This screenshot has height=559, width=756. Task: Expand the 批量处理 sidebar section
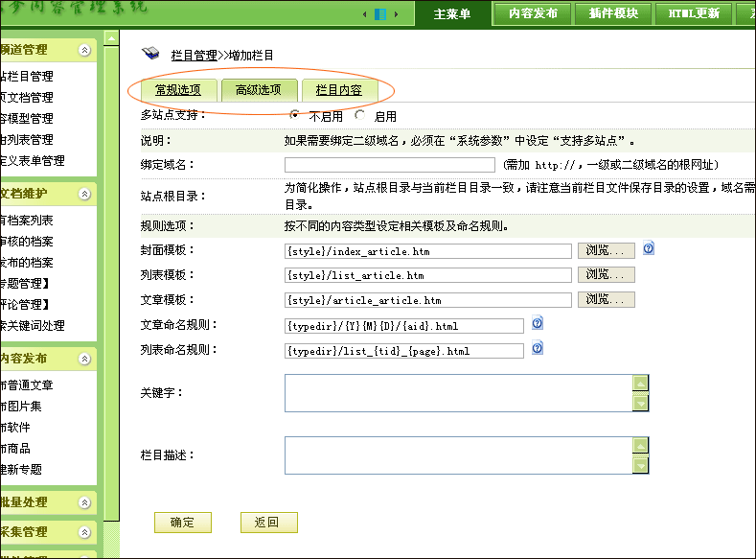[84, 502]
